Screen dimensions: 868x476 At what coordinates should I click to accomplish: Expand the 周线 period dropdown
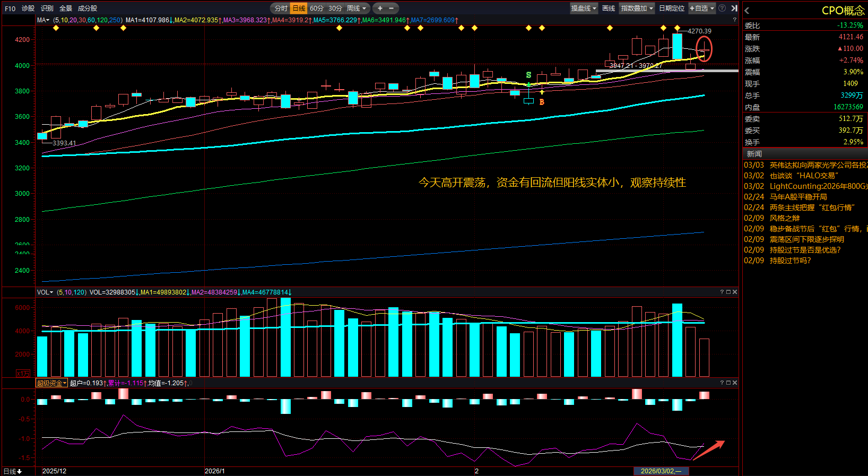click(x=356, y=8)
